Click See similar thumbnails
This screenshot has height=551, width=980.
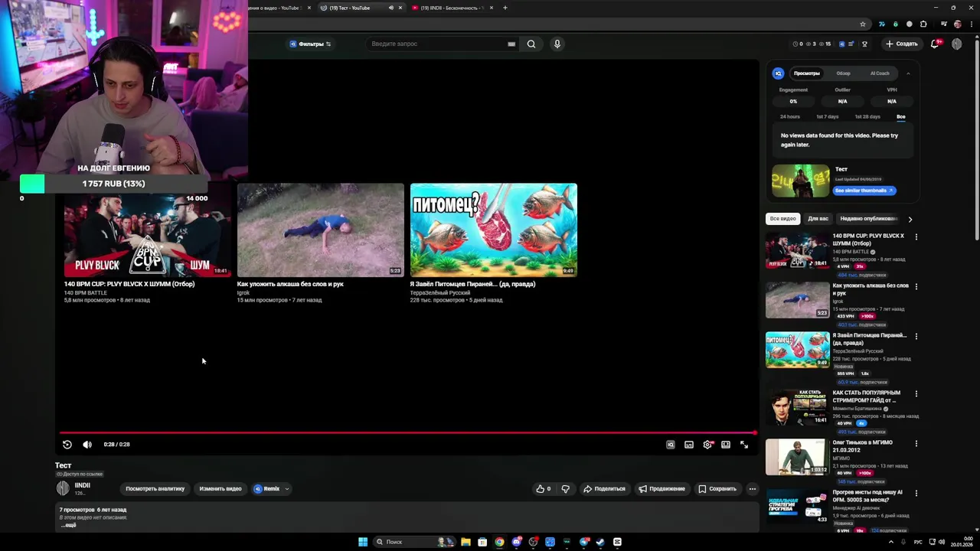click(864, 191)
